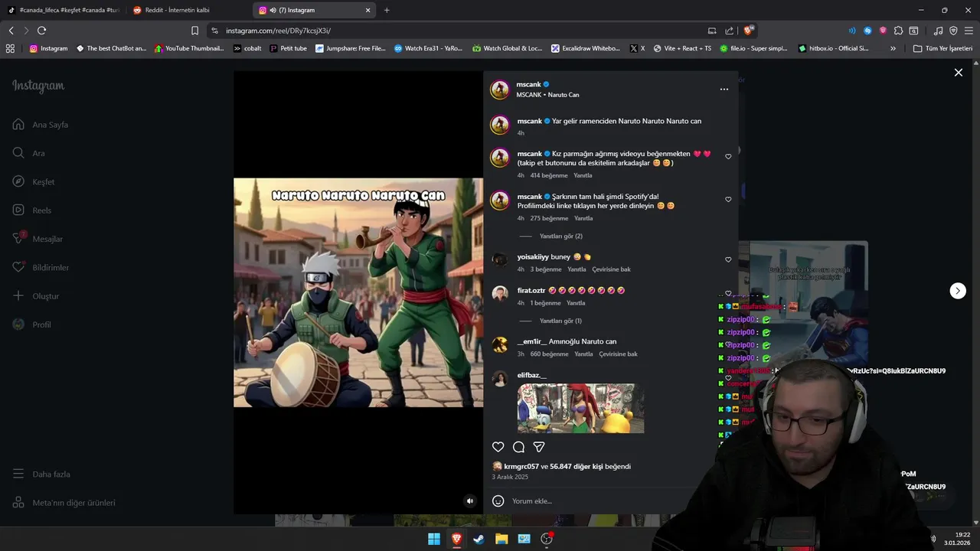
Task: Open File Explorer from taskbar
Action: click(501, 539)
